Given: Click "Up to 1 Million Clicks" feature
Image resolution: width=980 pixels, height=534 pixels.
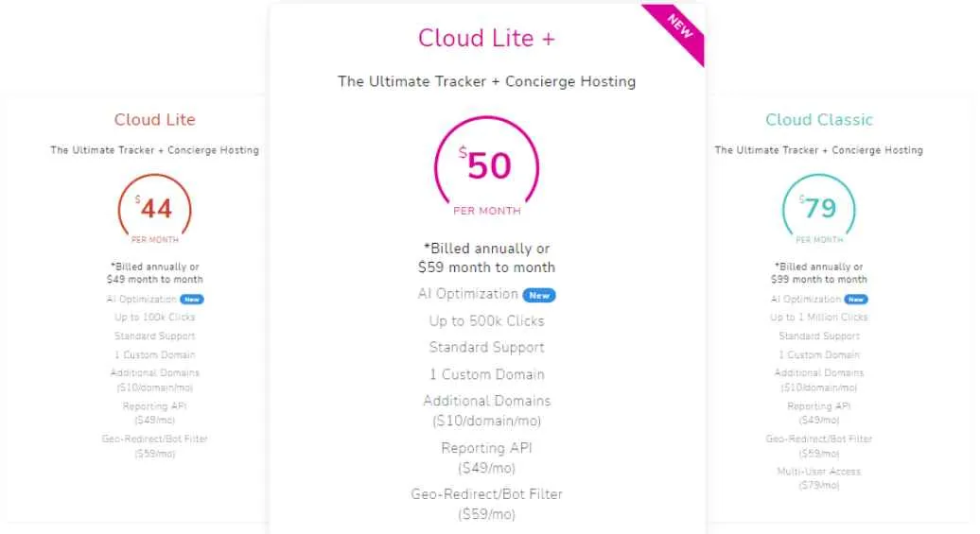Looking at the screenshot, I should tap(819, 318).
